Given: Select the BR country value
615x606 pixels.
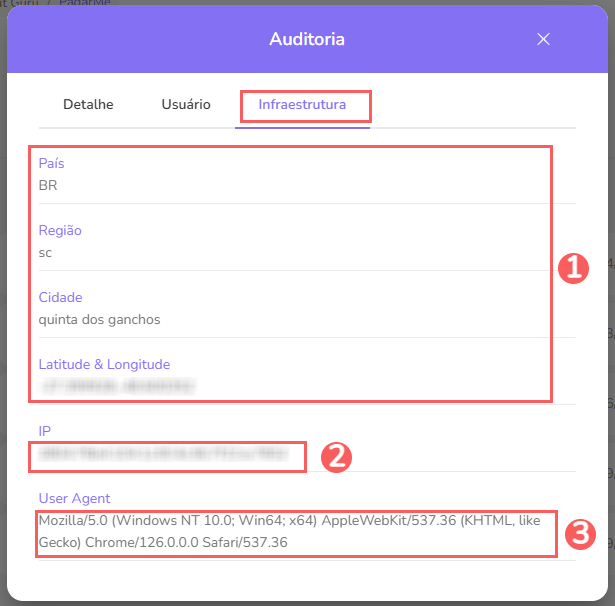Looking at the screenshot, I should click(48, 185).
